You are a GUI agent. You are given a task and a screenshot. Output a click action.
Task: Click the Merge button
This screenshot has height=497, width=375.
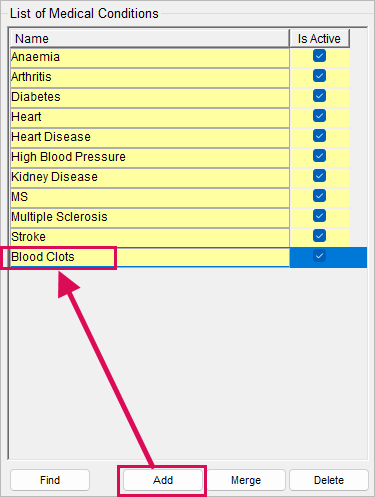tap(246, 480)
